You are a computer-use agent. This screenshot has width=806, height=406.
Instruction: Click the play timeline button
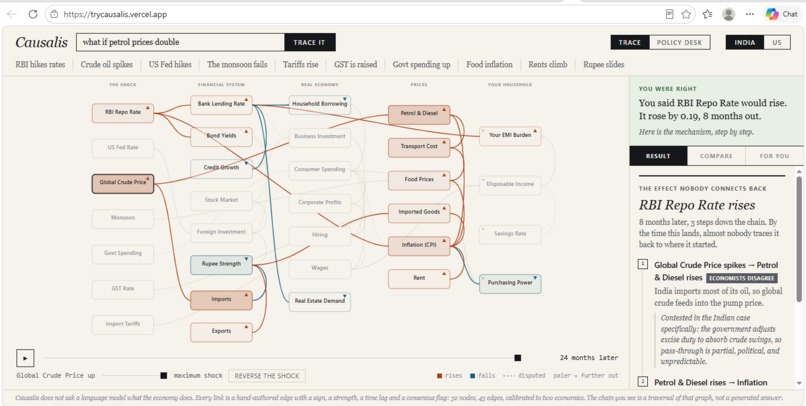25,358
